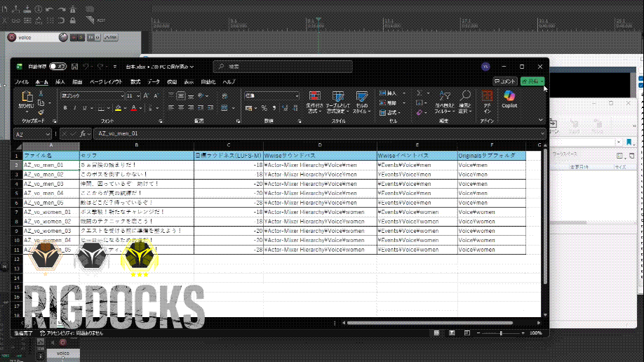Image resolution: width=644 pixels, height=362 pixels.
Task: Open the number format combo box
Action: click(271, 95)
